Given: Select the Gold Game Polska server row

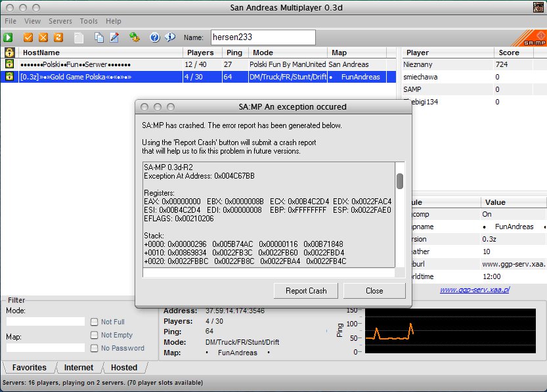Looking at the screenshot, I should [x=199, y=77].
